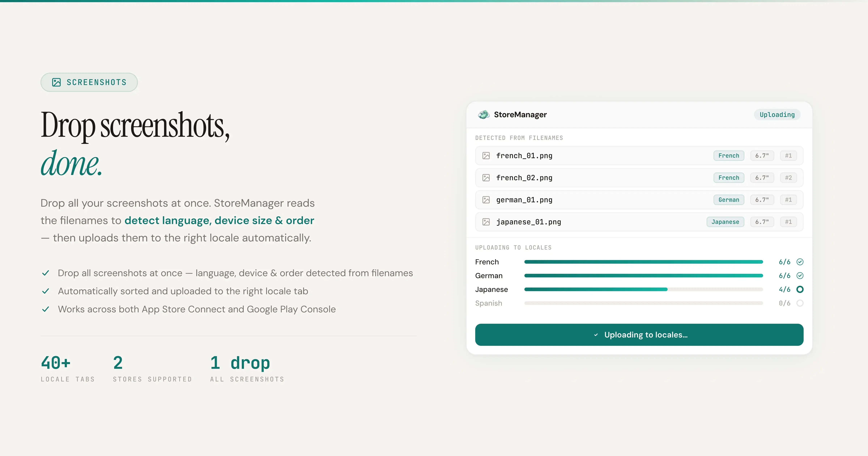Click the image icon beside french_01.png
Viewport: 868px width, 456px height.
pyautogui.click(x=486, y=156)
